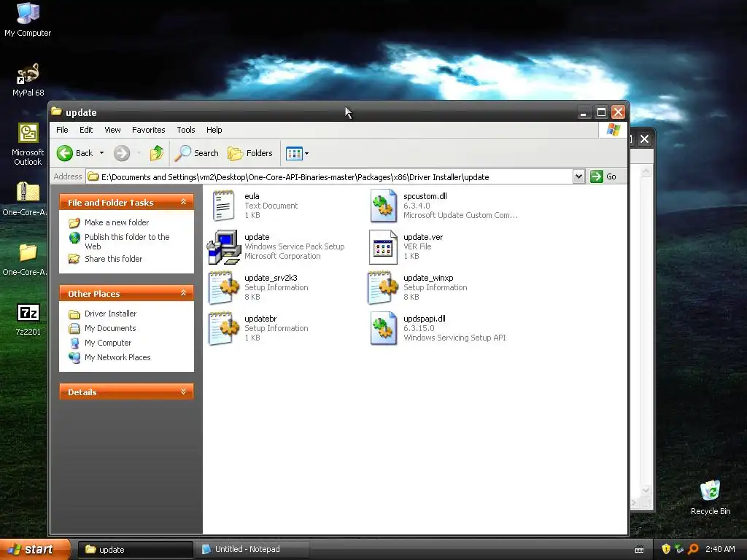Open the Edit menu

pos(86,130)
